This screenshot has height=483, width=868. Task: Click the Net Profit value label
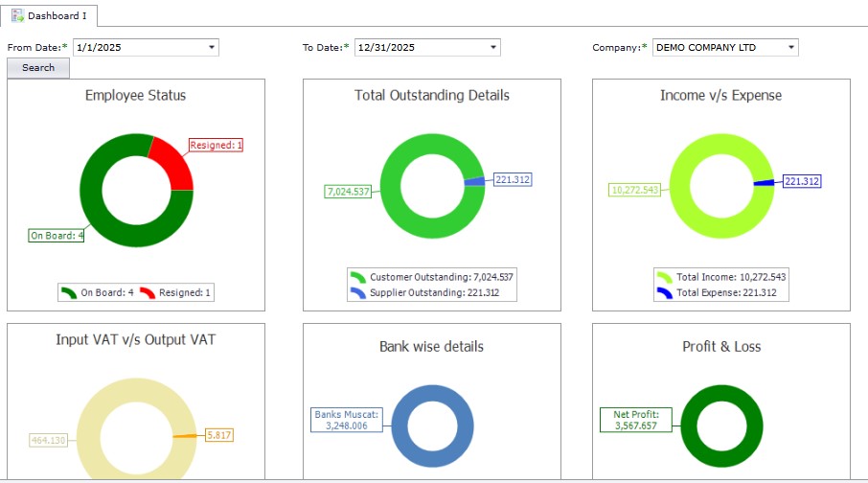coord(636,420)
